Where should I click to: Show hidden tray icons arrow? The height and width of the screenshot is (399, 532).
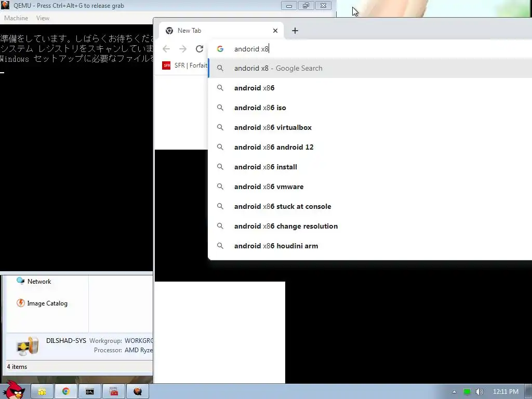(x=454, y=392)
